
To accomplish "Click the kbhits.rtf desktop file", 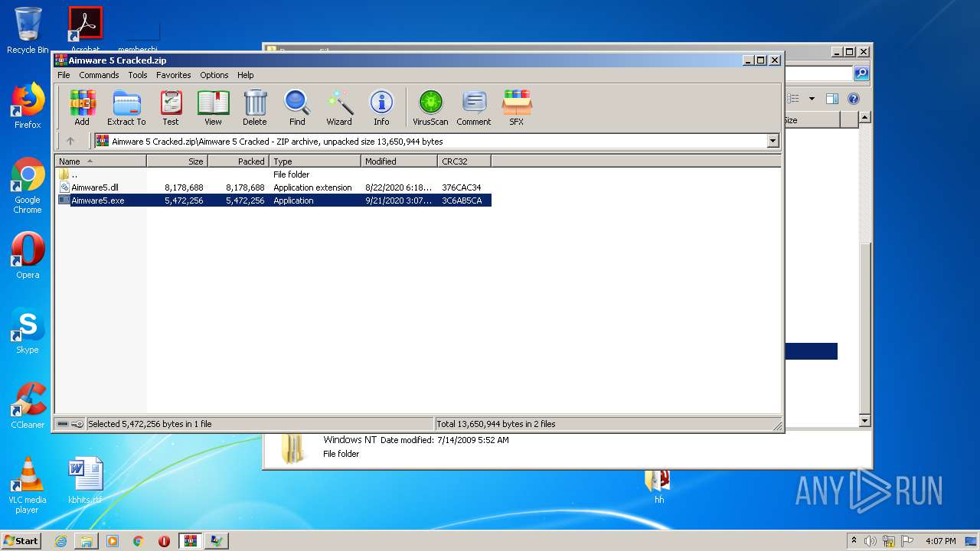I will (x=85, y=481).
